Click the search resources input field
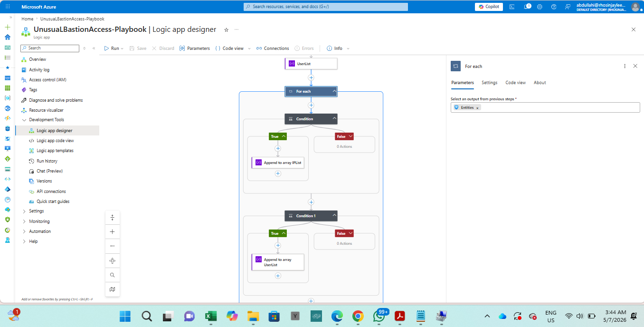 tap(325, 7)
